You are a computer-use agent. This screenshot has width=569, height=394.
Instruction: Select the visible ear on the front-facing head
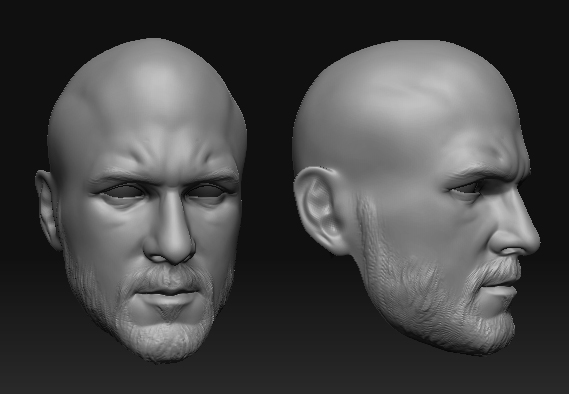pos(47,210)
